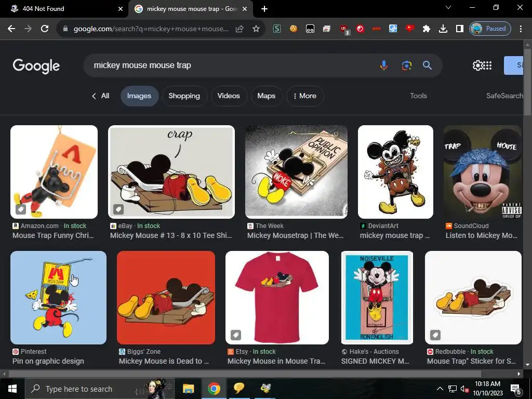This screenshot has width=532, height=399.
Task: Switch to Maps results
Action: point(267,96)
